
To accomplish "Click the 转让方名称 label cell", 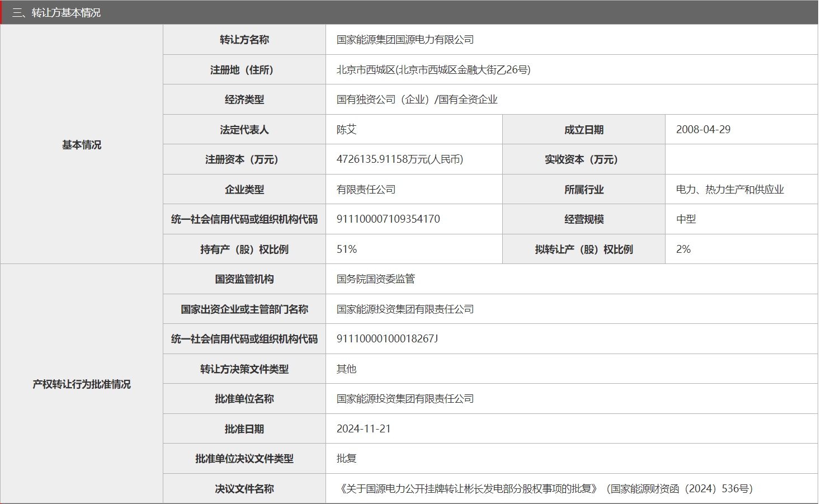I will (x=244, y=40).
